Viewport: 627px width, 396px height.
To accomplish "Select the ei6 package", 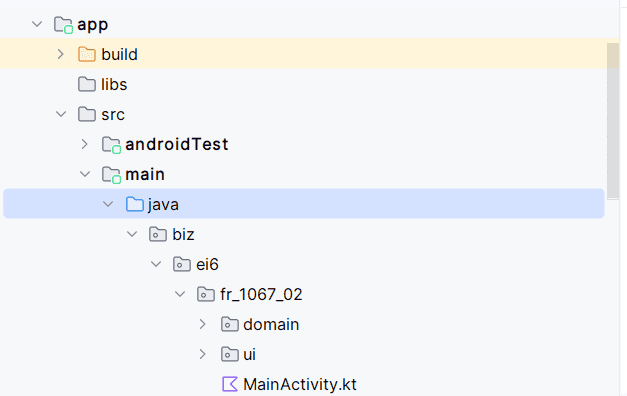I will click(x=207, y=264).
